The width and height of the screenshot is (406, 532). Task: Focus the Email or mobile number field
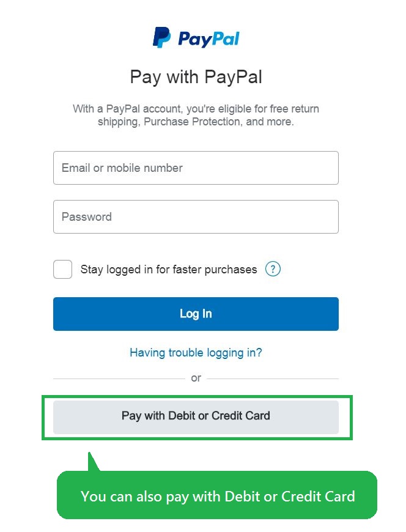pos(196,168)
